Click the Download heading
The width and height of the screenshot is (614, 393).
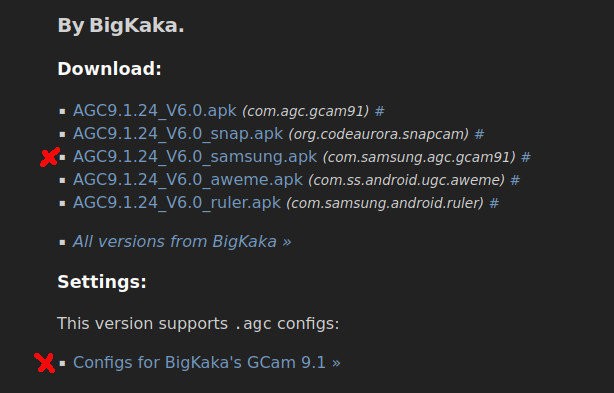pos(109,69)
